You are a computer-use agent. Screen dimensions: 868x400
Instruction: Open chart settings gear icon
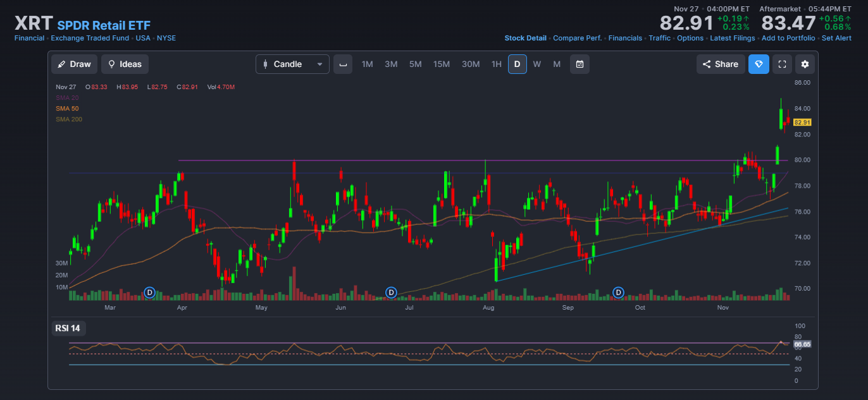[x=805, y=64]
